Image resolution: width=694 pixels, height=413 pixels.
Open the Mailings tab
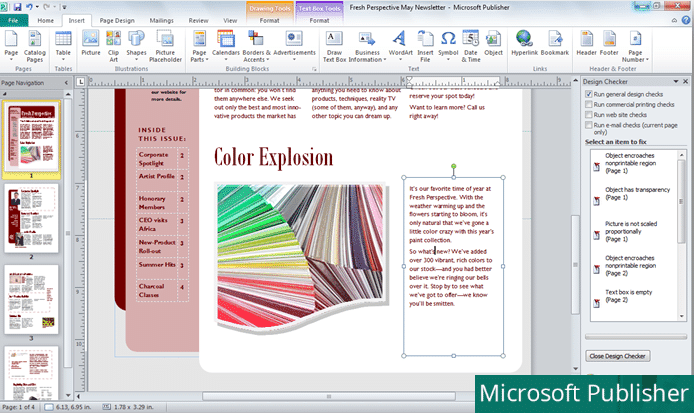(x=161, y=19)
